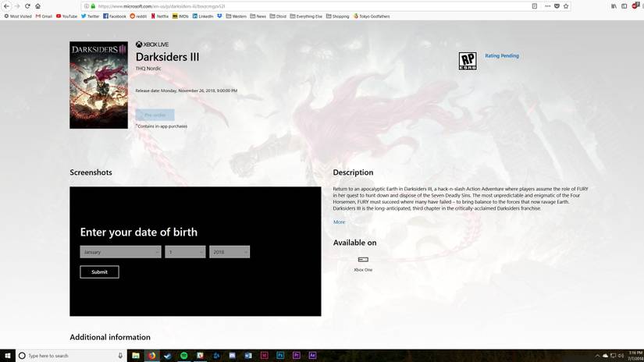644x362 pixels.
Task: Click the Rating Pending link
Action: click(x=502, y=56)
